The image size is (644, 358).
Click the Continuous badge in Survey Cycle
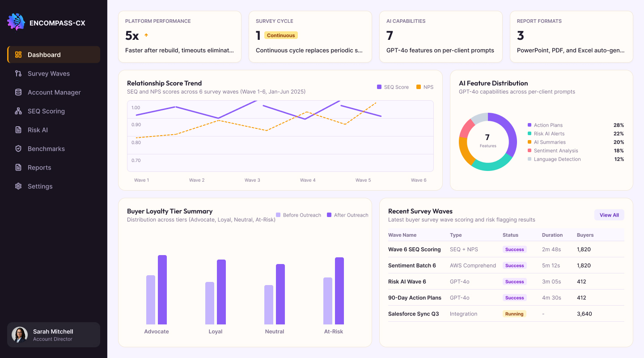[x=281, y=35]
